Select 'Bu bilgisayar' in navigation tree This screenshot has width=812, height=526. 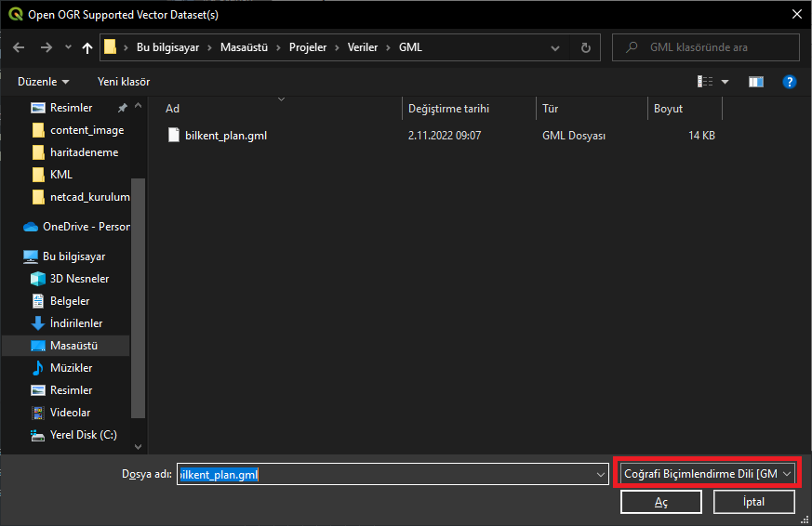pos(73,256)
